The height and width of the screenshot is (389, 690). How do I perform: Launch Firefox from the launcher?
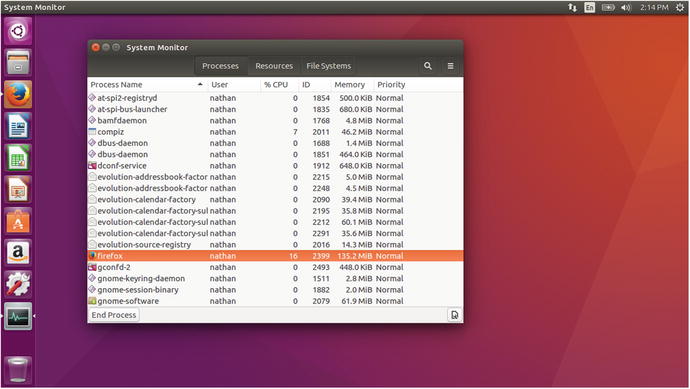click(x=18, y=94)
